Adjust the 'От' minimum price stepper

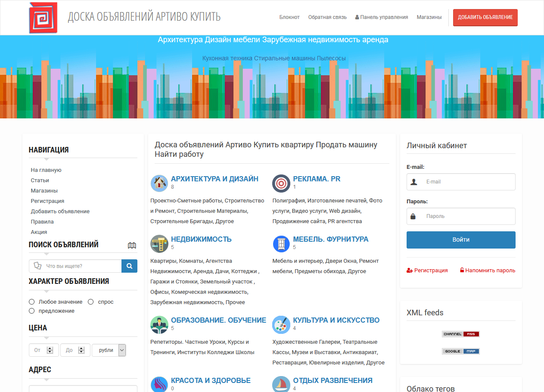[50, 350]
